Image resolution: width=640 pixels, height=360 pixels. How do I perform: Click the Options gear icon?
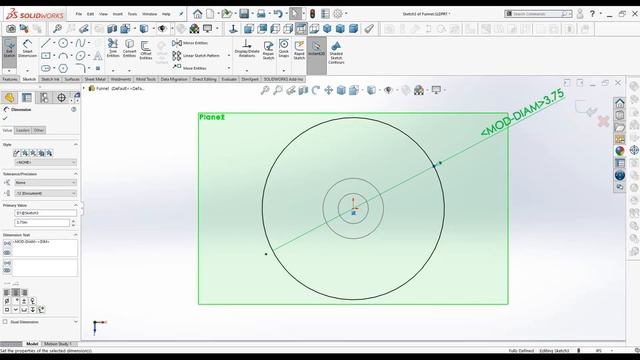click(x=338, y=14)
